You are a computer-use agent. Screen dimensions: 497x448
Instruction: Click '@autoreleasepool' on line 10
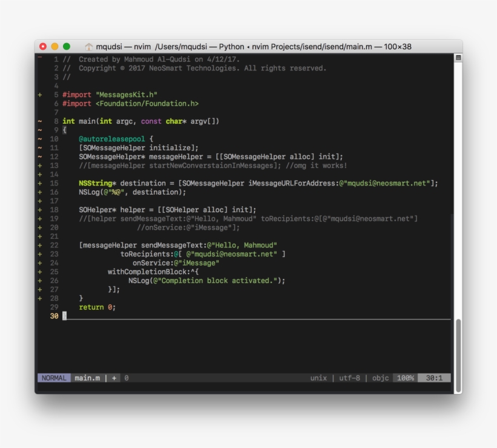112,139
